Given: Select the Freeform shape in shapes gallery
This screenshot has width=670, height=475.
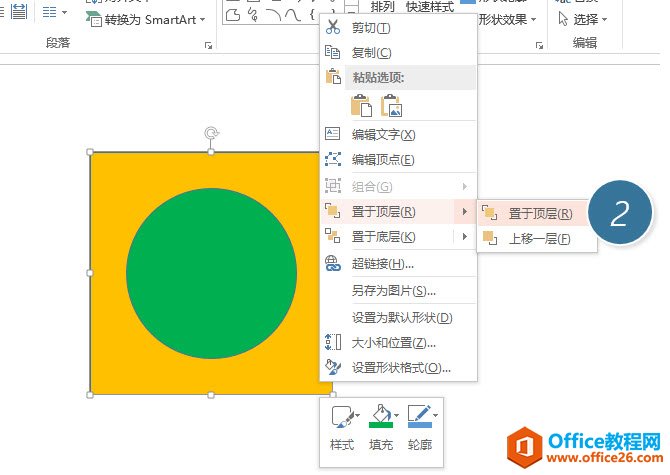Looking at the screenshot, I should click(233, 15).
